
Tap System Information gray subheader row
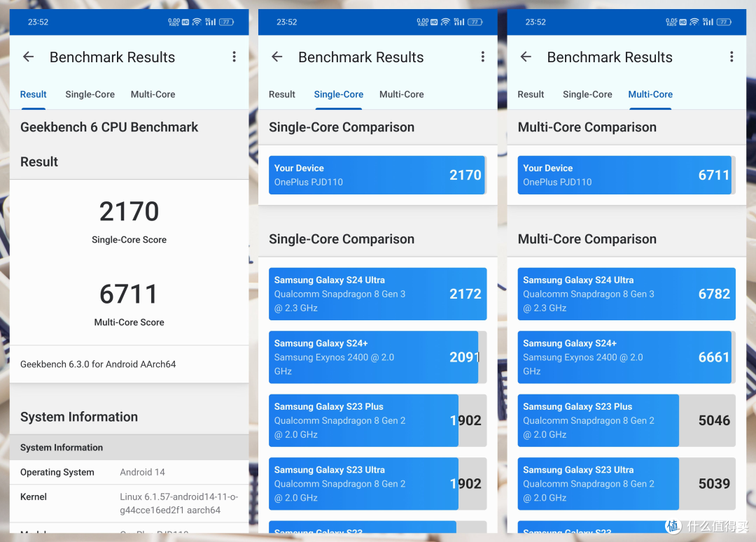click(x=129, y=448)
